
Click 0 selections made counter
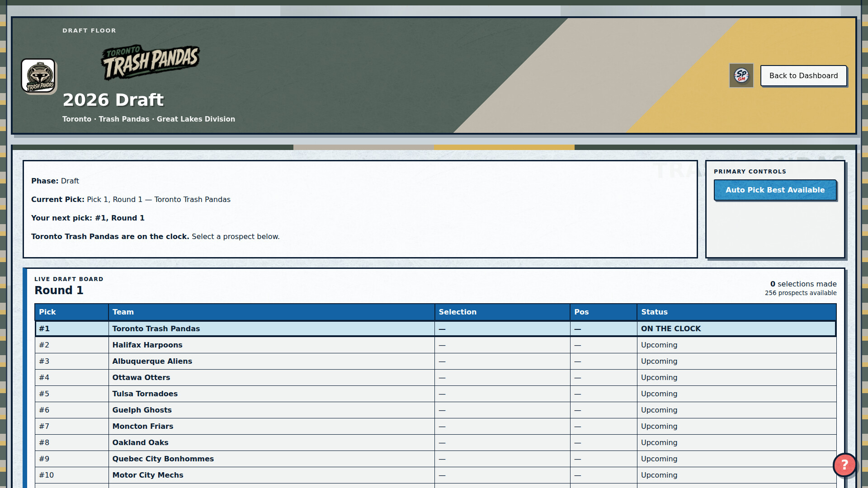pyautogui.click(x=803, y=284)
